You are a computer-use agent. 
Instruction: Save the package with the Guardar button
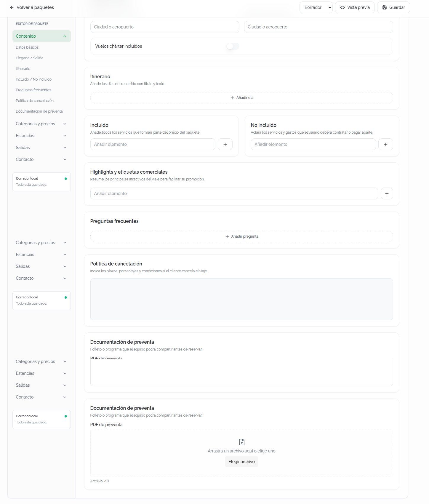click(x=393, y=7)
